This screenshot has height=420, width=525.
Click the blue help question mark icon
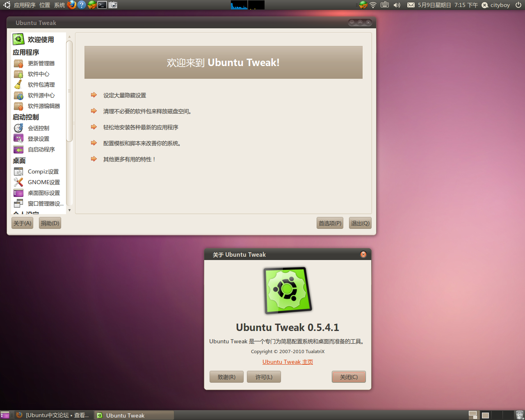coord(82,5)
